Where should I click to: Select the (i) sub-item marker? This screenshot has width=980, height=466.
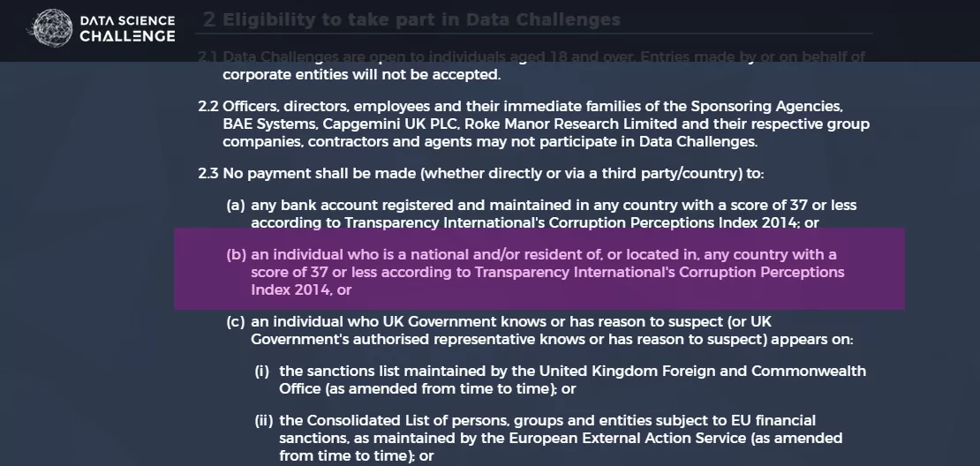pyautogui.click(x=262, y=371)
